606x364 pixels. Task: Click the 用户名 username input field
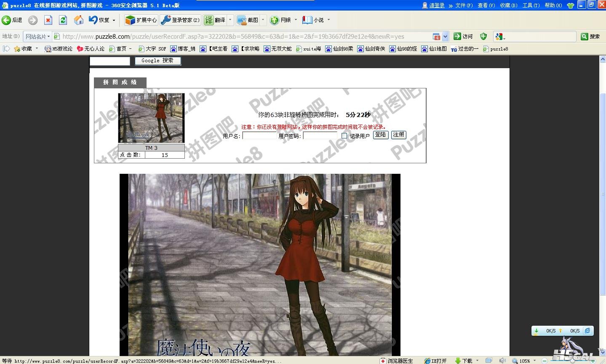[259, 136]
